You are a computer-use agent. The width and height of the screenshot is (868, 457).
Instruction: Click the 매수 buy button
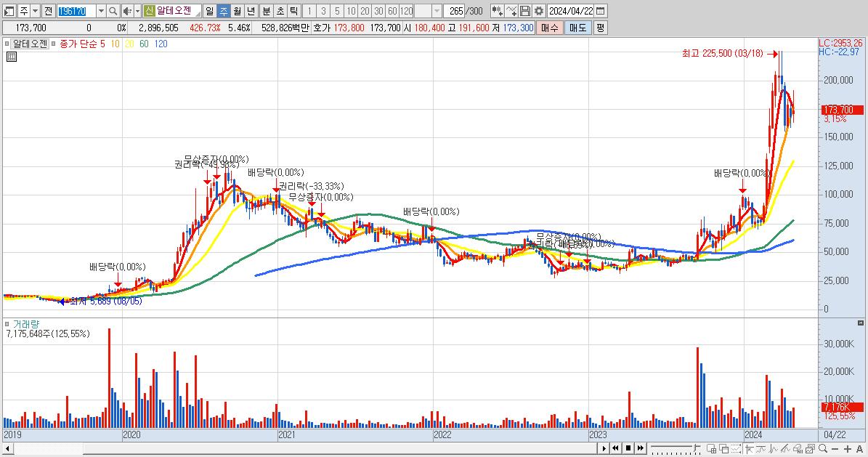pyautogui.click(x=549, y=27)
